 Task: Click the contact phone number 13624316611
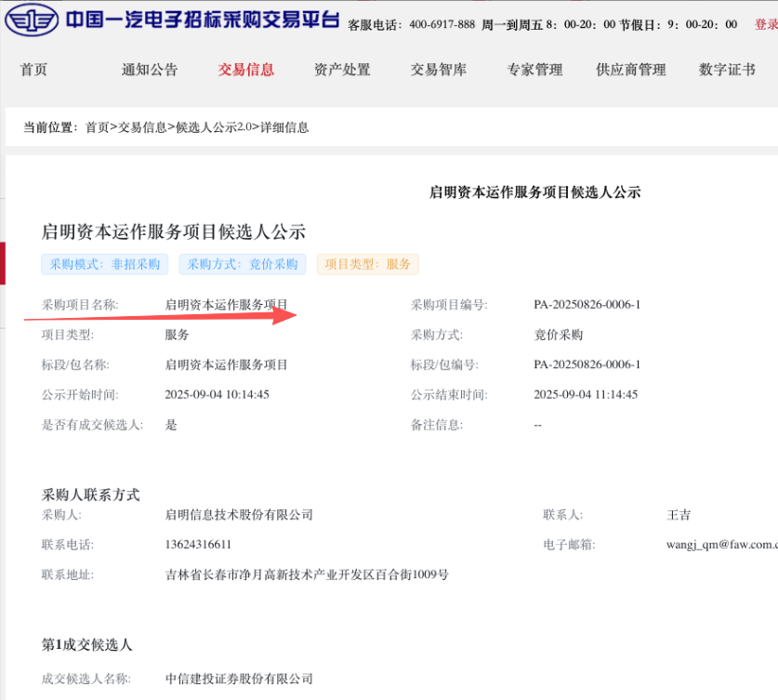pos(198,545)
